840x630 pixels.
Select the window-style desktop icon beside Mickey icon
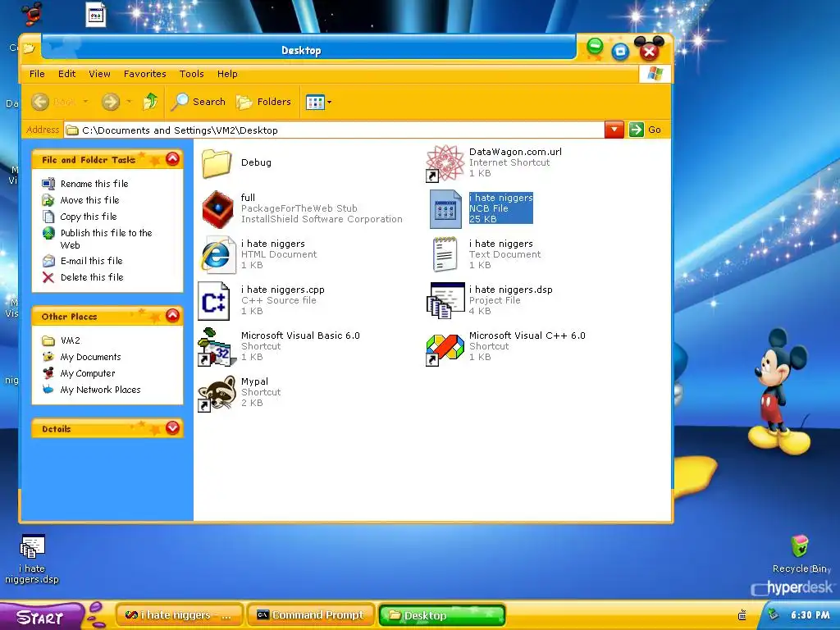click(95, 14)
